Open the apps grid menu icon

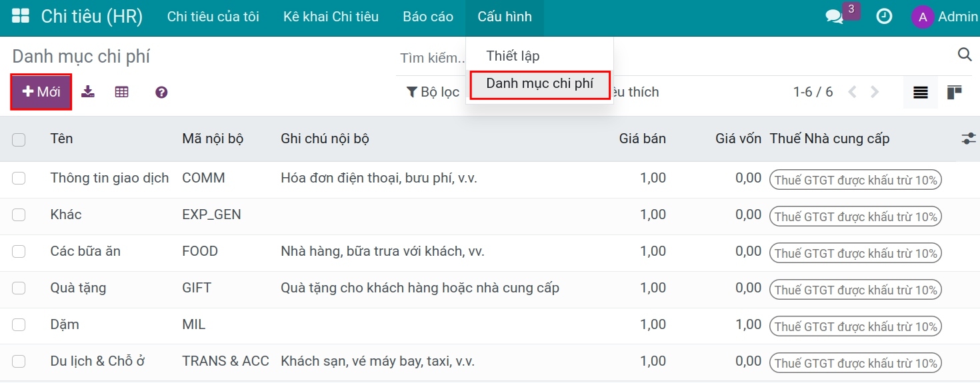point(21,17)
